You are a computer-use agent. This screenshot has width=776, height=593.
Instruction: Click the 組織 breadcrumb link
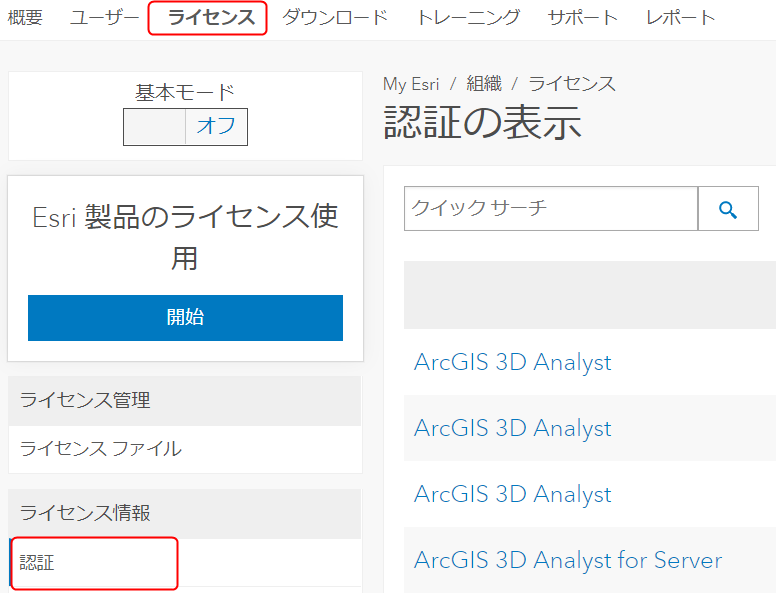pyautogui.click(x=484, y=84)
